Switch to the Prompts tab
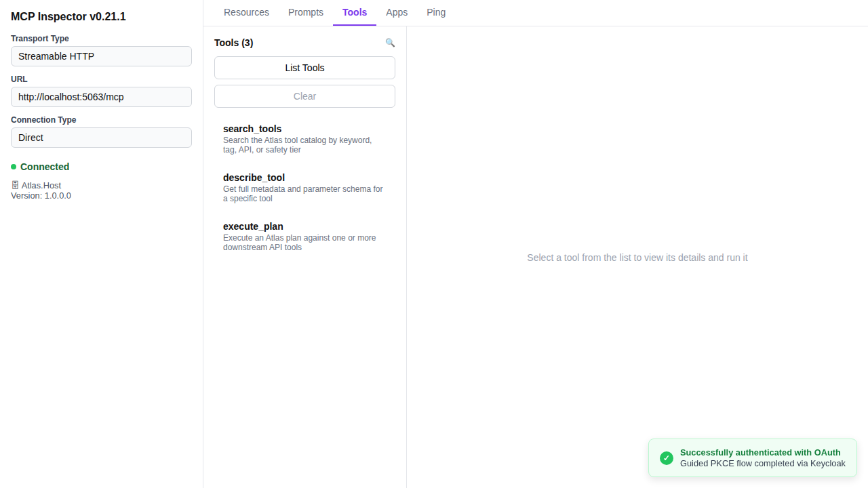 pos(305,12)
